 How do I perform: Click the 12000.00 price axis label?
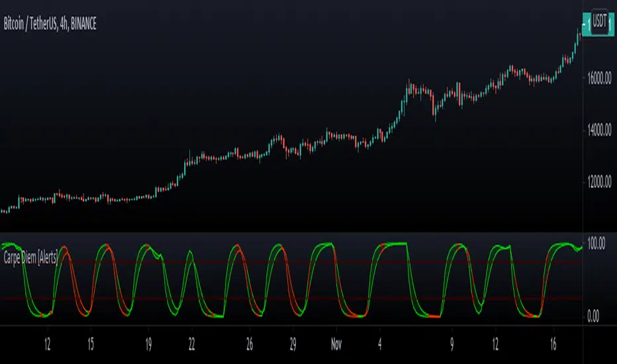[x=600, y=183]
